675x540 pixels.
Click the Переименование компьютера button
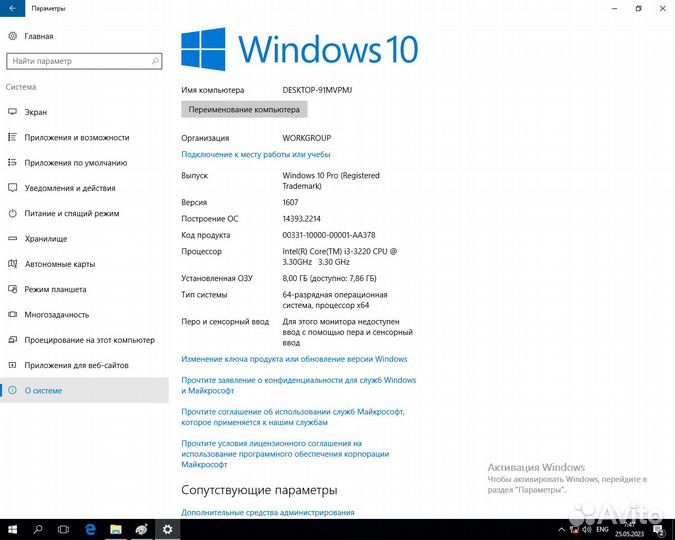pyautogui.click(x=244, y=109)
